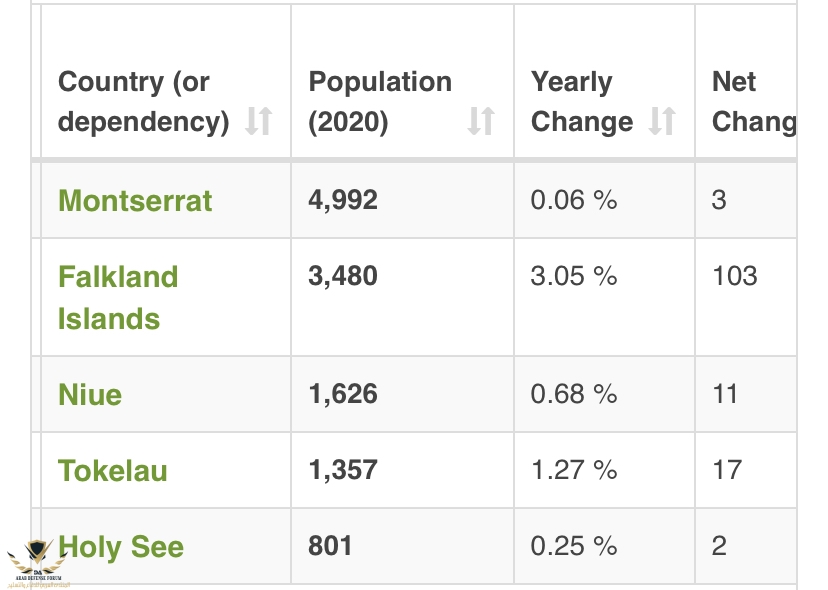Open the Niue country link
Image resolution: width=828 pixels, height=590 pixels.
click(x=90, y=395)
